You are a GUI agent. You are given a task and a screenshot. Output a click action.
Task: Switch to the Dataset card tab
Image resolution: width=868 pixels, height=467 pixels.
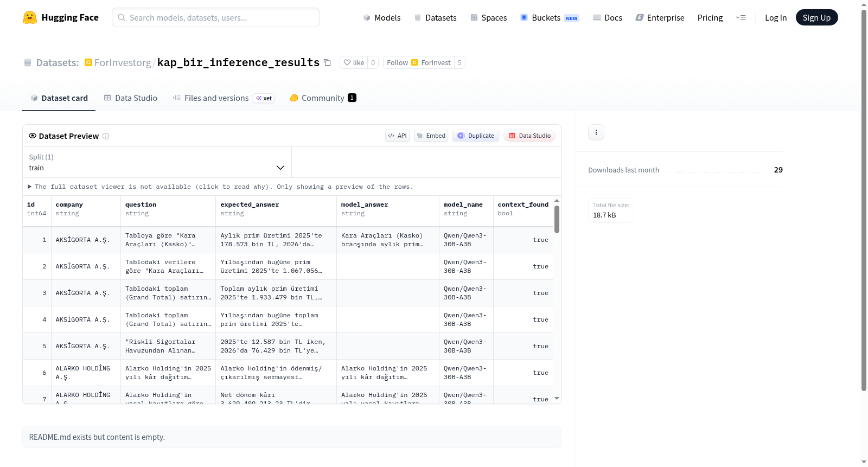point(59,98)
